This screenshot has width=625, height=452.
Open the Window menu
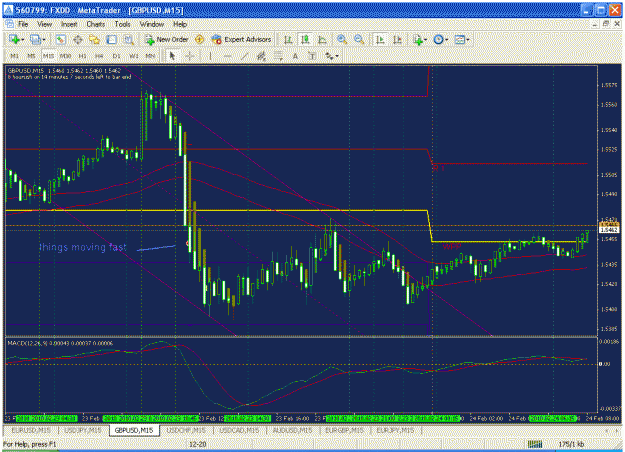[151, 24]
